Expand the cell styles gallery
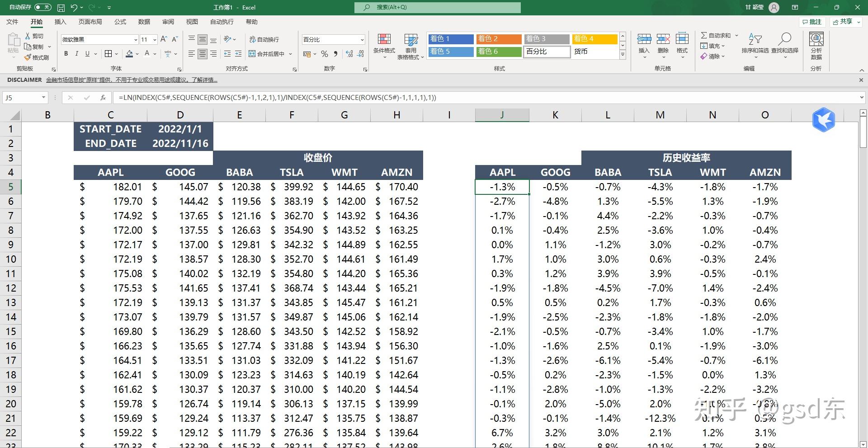 tap(623, 55)
